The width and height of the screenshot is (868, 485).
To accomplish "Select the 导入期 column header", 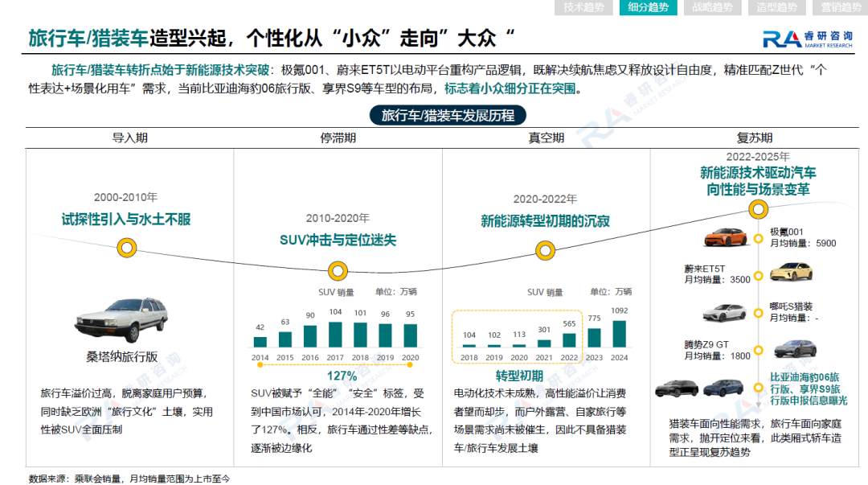I will point(130,138).
